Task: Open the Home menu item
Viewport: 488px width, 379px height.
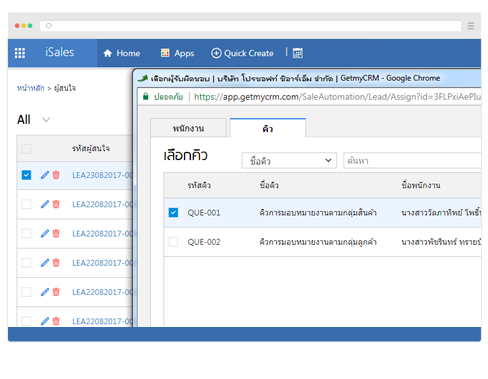Action: click(x=122, y=53)
